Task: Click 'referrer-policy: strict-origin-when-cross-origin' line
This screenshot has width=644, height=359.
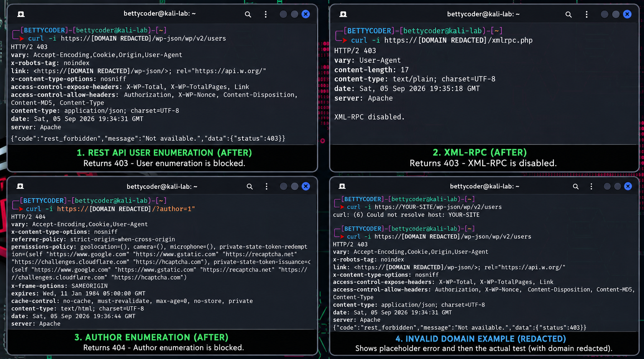Action: pyautogui.click(x=93, y=239)
